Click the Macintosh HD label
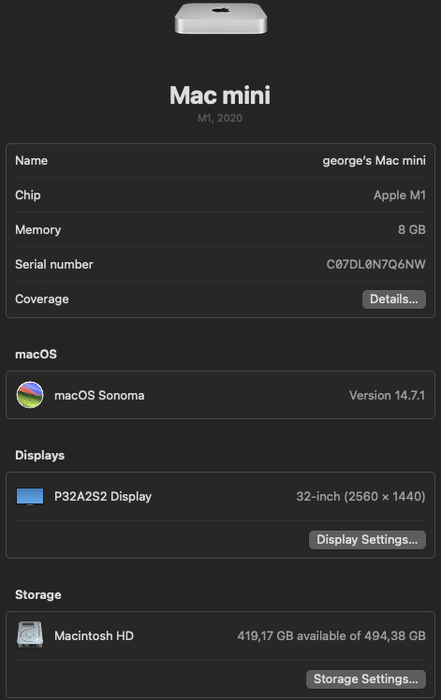The height and width of the screenshot is (700, 441). (94, 636)
